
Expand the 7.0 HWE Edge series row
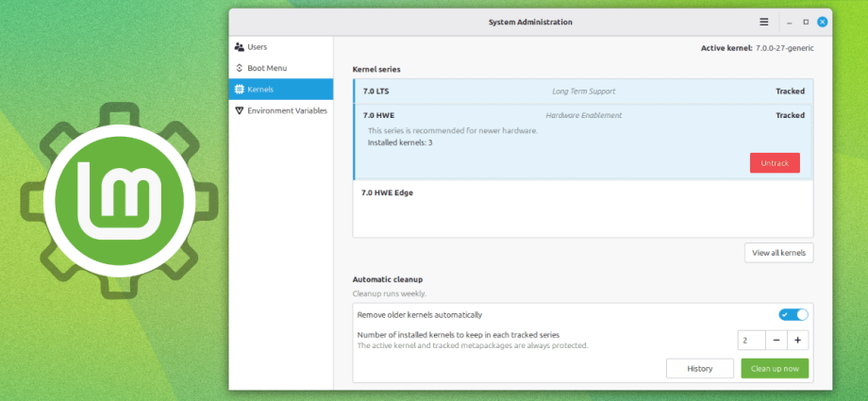(x=583, y=192)
